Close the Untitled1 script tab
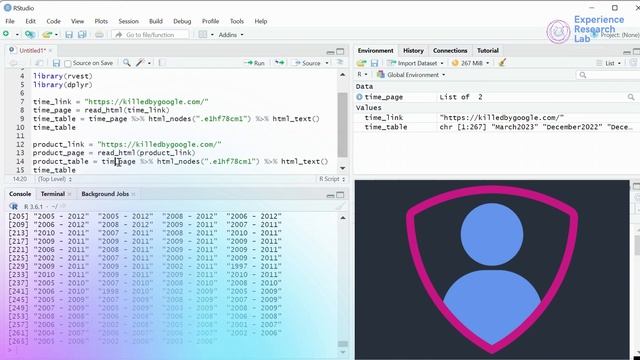The image size is (640, 360). 51,51
